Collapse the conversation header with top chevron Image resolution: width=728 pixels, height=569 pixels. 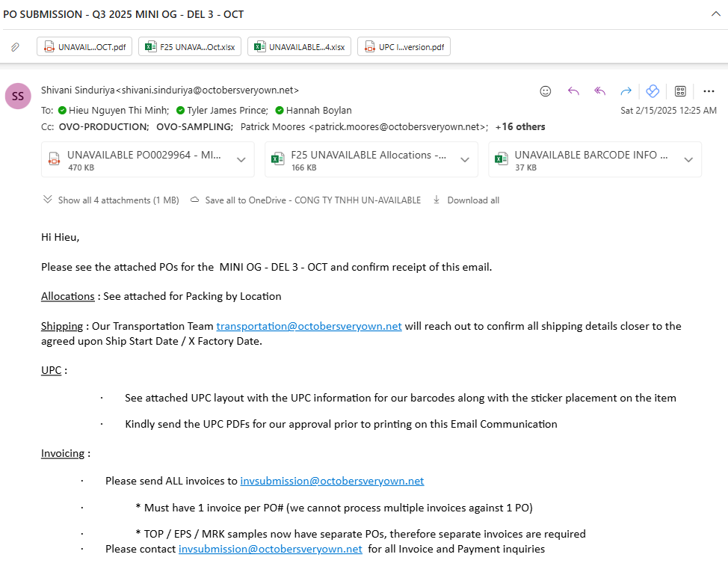(716, 14)
